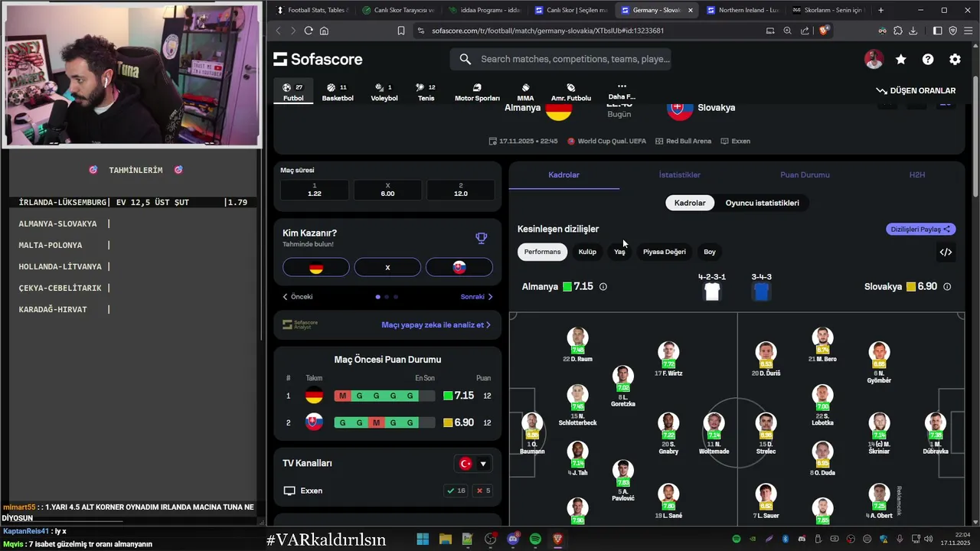
Task: Click DÜŞEN ORANLAR link
Action: pos(916,90)
